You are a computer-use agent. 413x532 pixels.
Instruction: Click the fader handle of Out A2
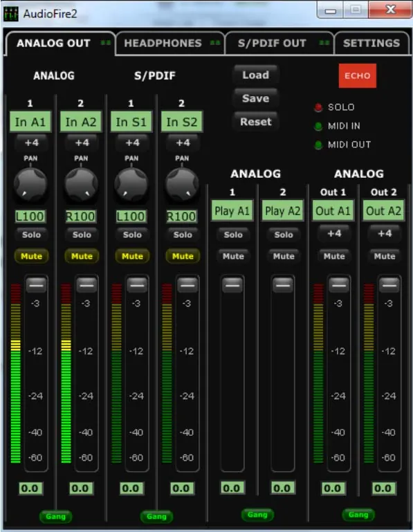coord(389,285)
